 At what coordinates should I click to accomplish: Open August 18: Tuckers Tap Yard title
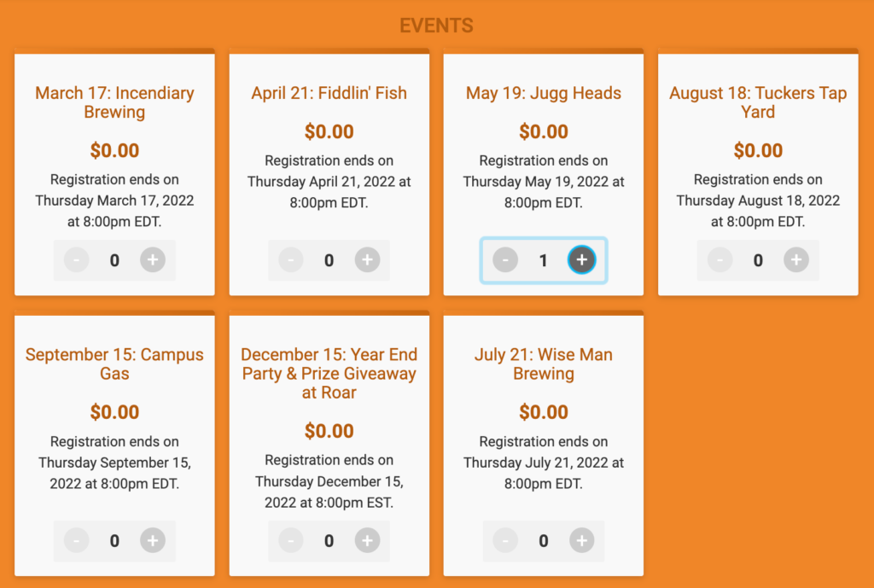point(758,102)
